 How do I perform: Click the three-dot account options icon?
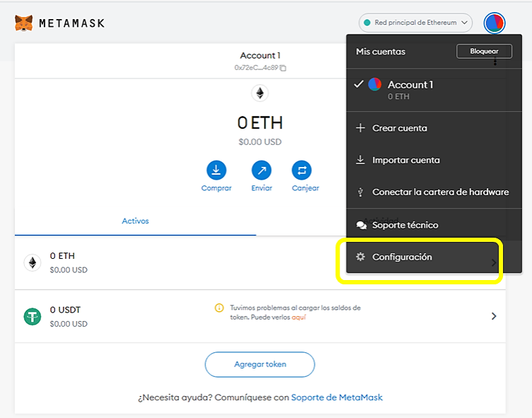click(x=495, y=62)
